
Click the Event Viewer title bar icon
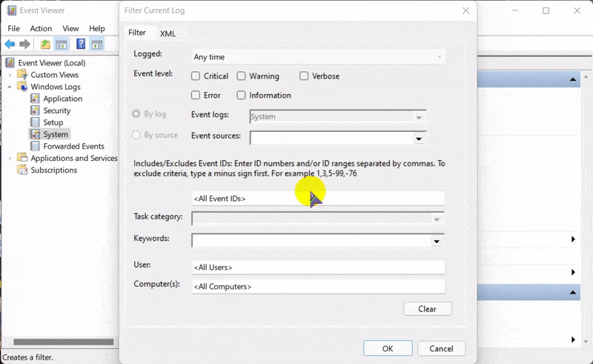[12, 10]
